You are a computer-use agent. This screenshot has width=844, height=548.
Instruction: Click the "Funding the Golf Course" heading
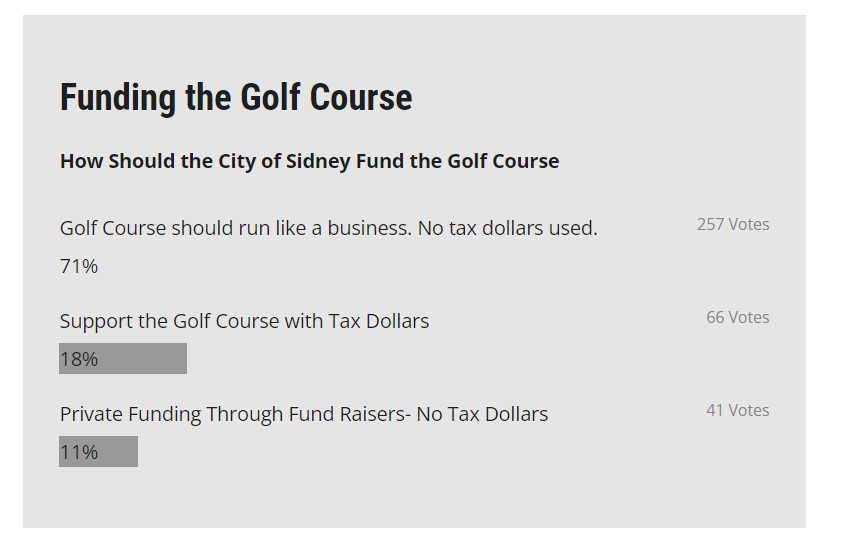(x=235, y=98)
